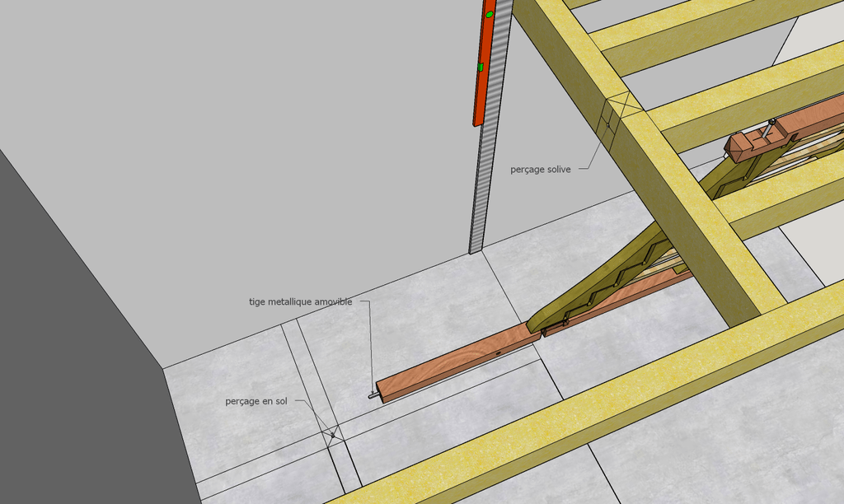This screenshot has width=844, height=504.
Task: Click the 'perçage en sol' annotation label
Action: pos(256,401)
